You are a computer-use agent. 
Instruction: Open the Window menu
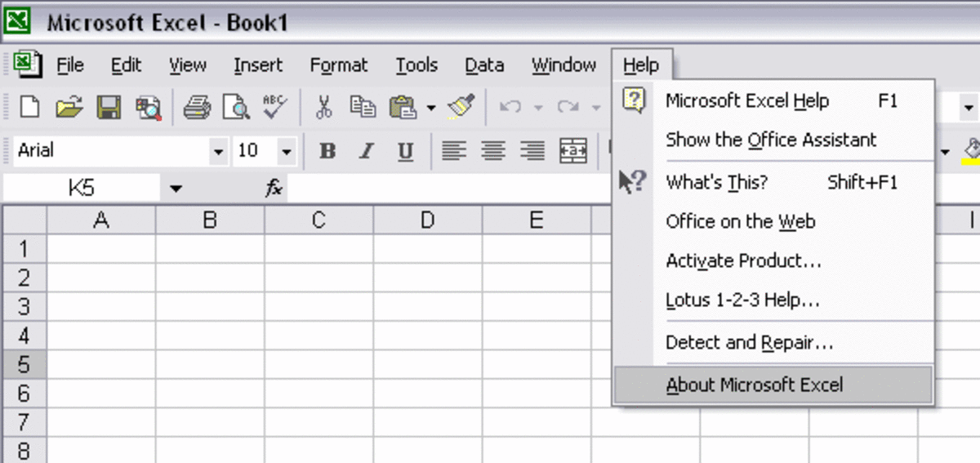click(x=563, y=65)
